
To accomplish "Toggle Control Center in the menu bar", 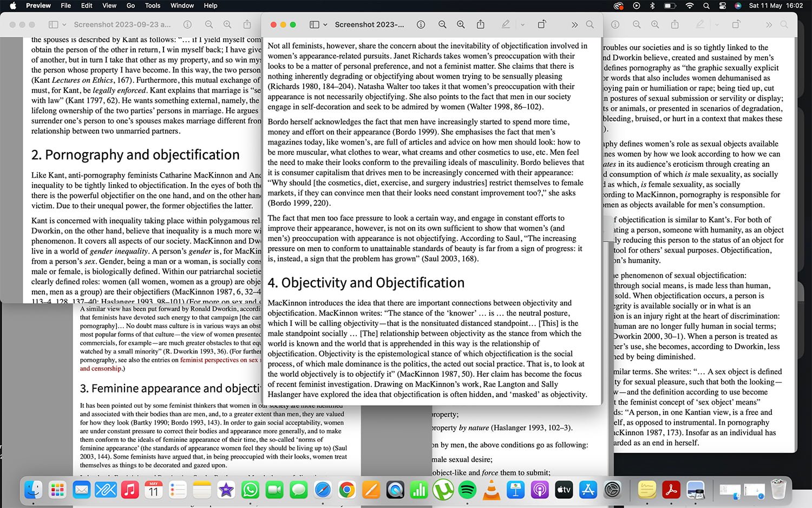I will [x=722, y=5].
